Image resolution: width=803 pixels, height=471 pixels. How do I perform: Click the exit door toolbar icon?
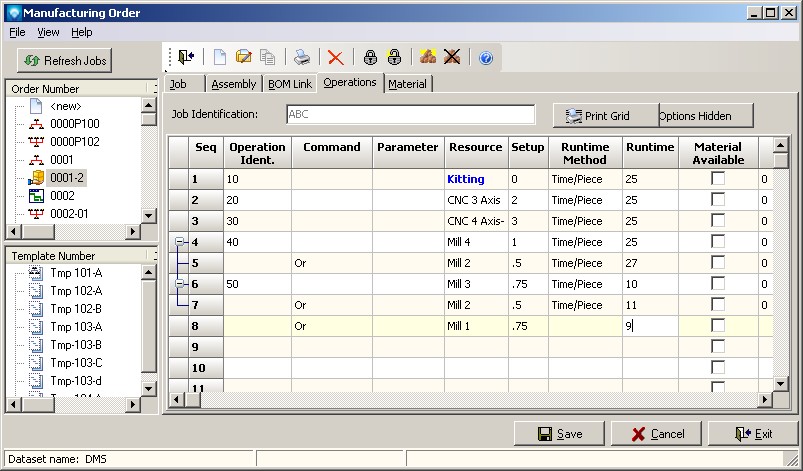(x=187, y=58)
